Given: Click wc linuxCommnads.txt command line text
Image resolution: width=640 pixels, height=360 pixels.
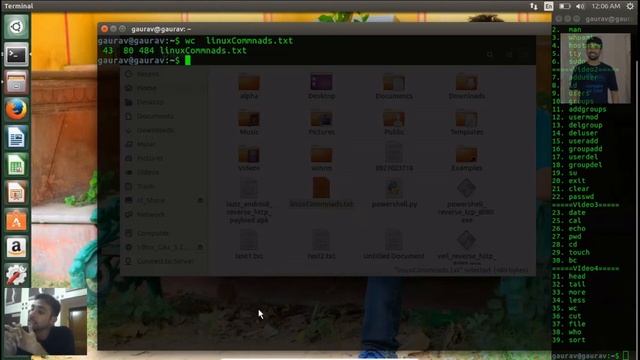Looking at the screenshot, I should coord(239,40).
